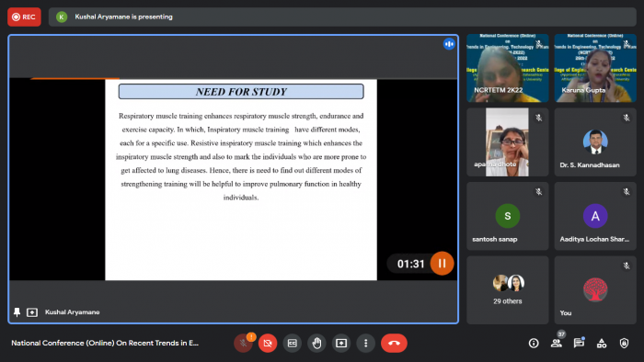This screenshot has width=644, height=362.
Task: Open the Activities shapes icon
Action: 602,343
